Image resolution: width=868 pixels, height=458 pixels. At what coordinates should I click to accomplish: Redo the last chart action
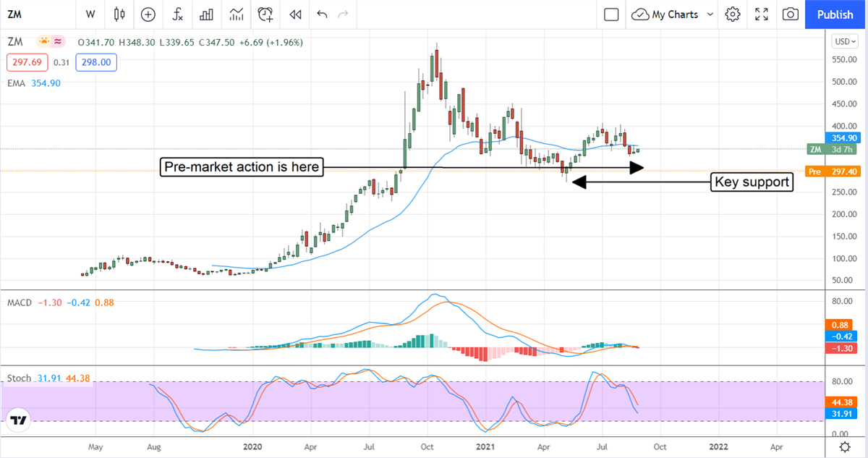[x=344, y=14]
